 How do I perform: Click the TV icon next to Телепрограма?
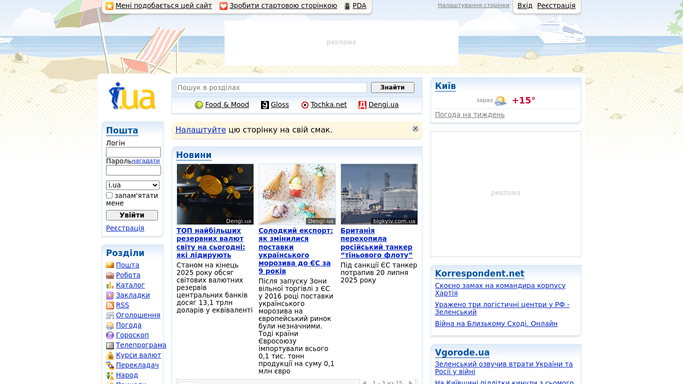[110, 345]
